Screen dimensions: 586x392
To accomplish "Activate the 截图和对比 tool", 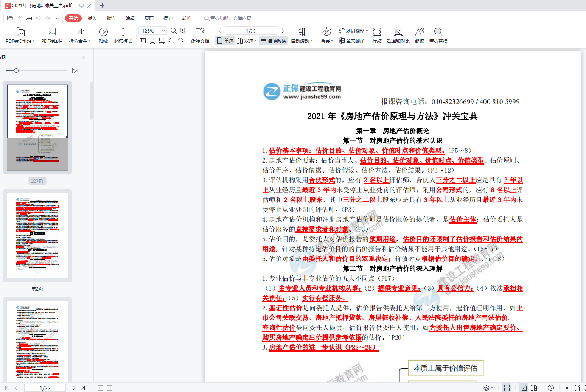I will click(398, 35).
